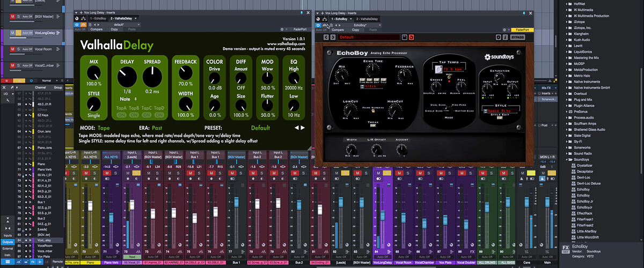The width and height of the screenshot is (644, 268).
Task: Select Little AlterBoy plugin in browser
Action: (586, 231)
